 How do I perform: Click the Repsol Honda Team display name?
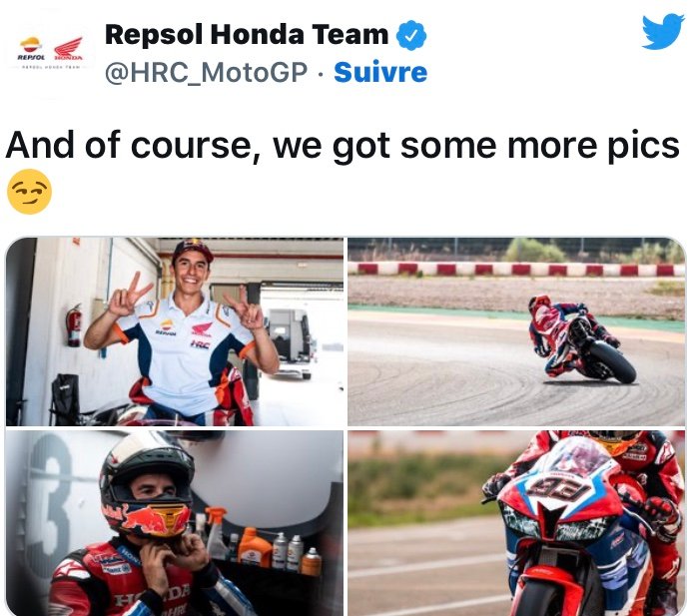coord(247,34)
